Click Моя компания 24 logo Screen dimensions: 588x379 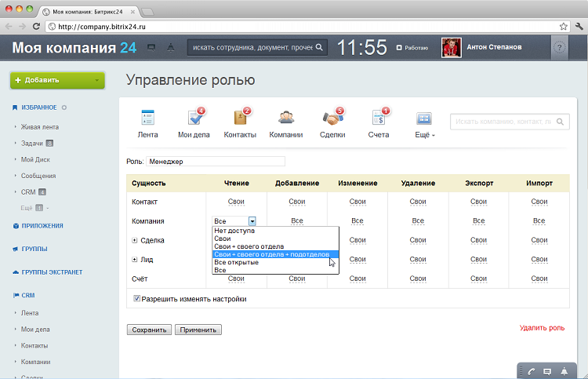pos(74,48)
